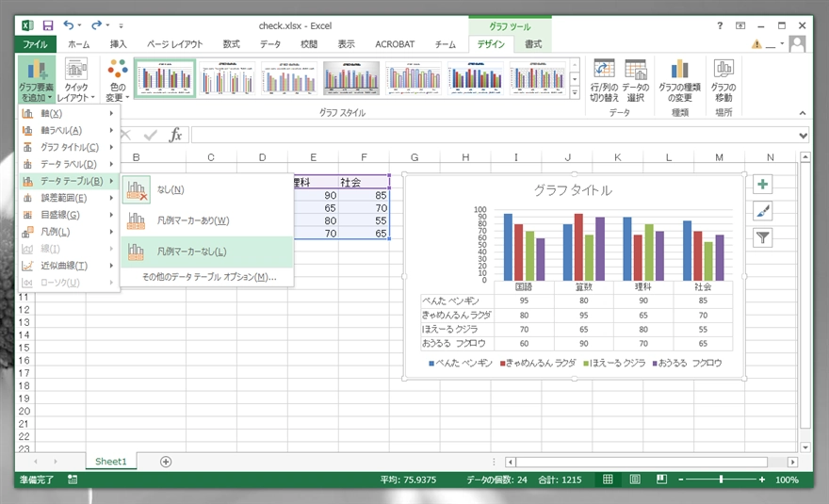The width and height of the screenshot is (829, 504).
Task: Expand 軸(X) submenu
Action: point(69,113)
